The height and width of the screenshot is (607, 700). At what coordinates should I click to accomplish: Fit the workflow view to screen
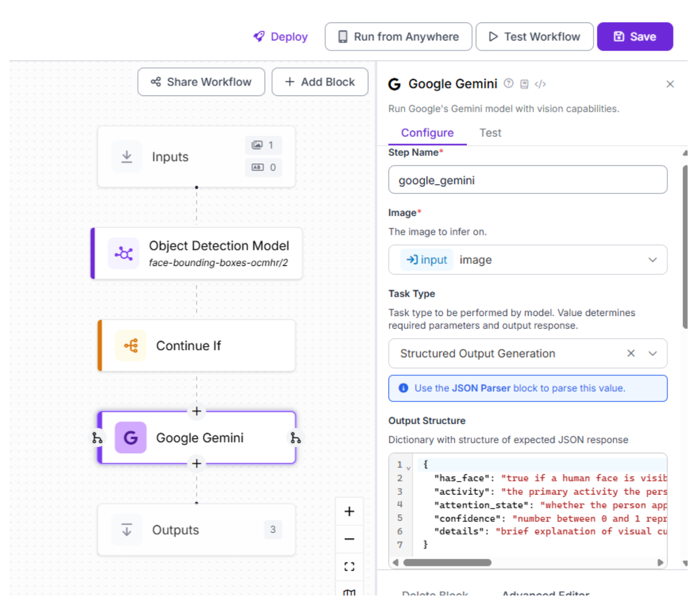tap(349, 567)
